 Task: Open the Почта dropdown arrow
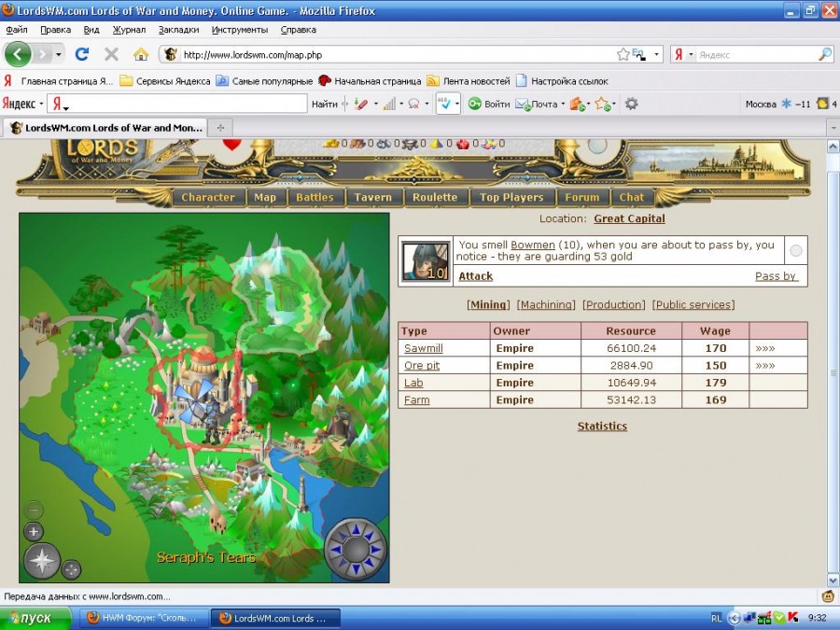coord(563,104)
